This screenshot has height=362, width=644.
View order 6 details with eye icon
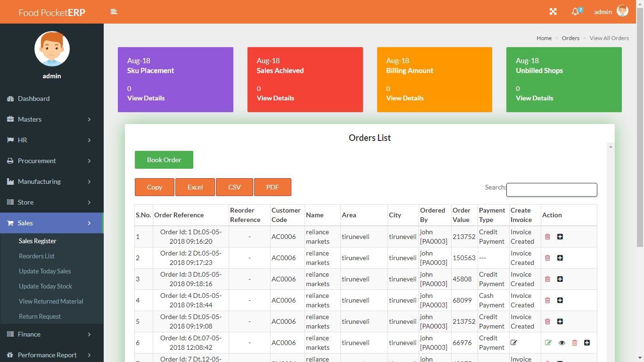[x=561, y=343]
